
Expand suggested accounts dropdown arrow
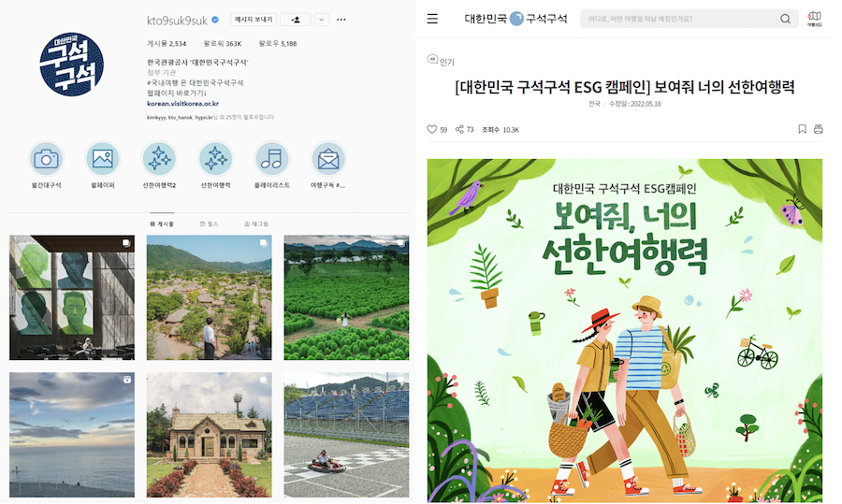tap(321, 20)
